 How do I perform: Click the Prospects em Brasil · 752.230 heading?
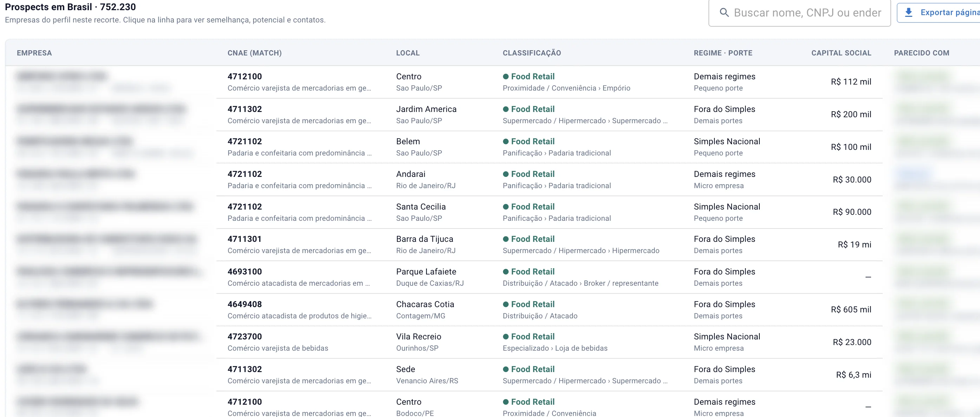pyautogui.click(x=70, y=7)
